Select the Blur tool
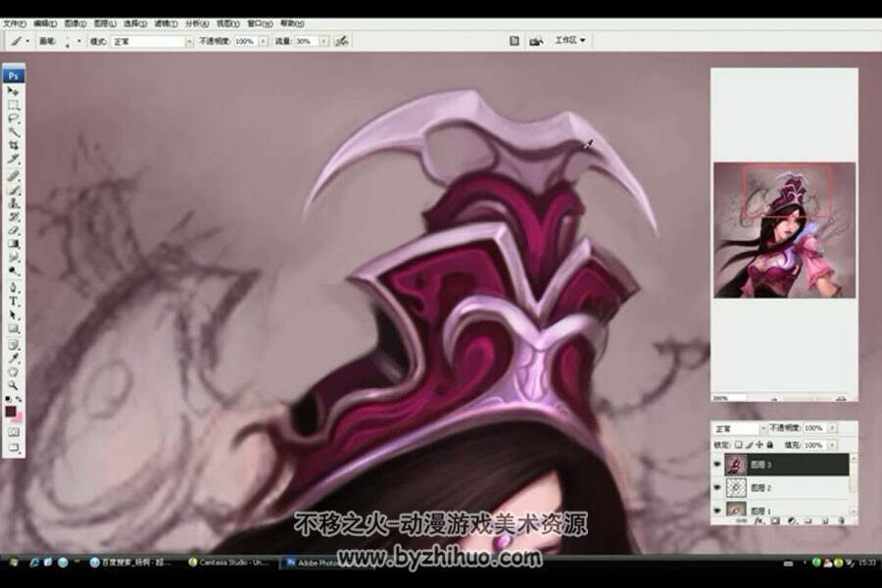This screenshot has height=588, width=882. 13,257
